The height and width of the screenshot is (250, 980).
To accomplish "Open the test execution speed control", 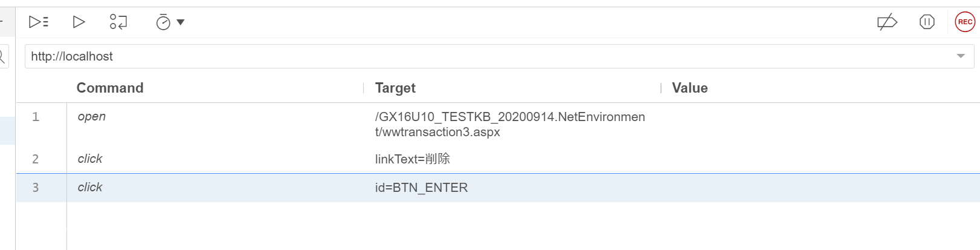I will coord(163,22).
